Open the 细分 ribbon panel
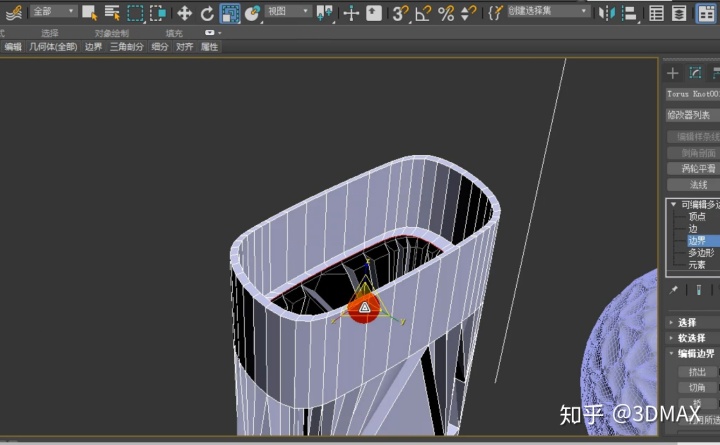 click(x=160, y=47)
